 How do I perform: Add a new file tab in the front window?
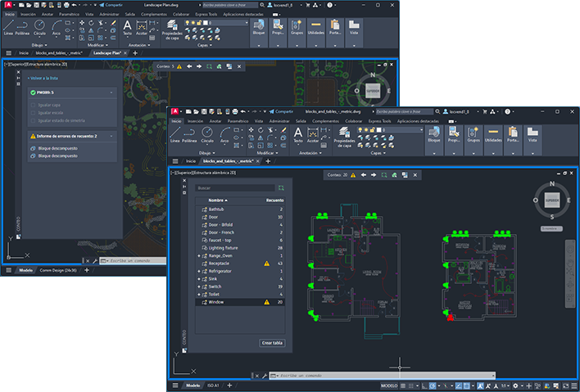click(268, 161)
